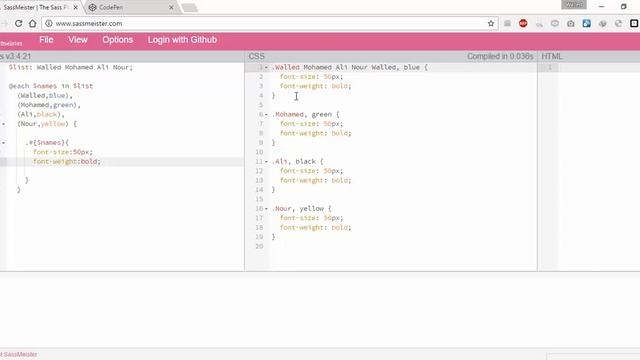Click the '.Nour, yellow {' CSS selector

pyautogui.click(x=302, y=209)
